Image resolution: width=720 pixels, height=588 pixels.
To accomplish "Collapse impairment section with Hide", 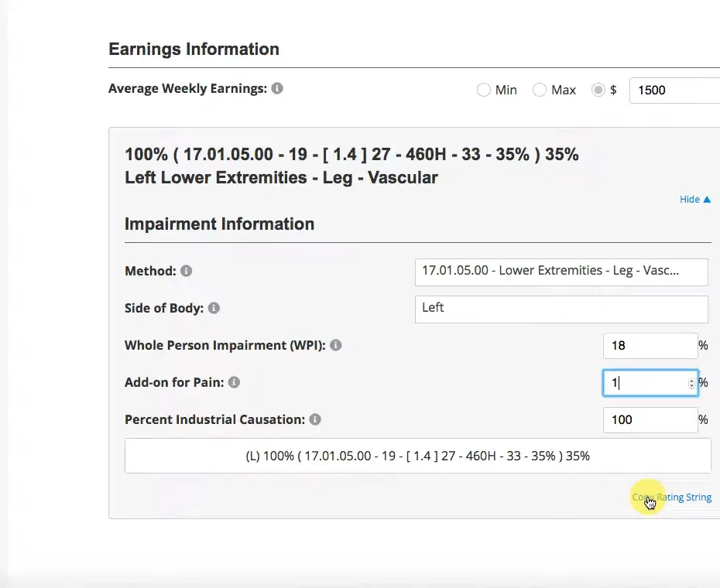I will pyautogui.click(x=695, y=199).
